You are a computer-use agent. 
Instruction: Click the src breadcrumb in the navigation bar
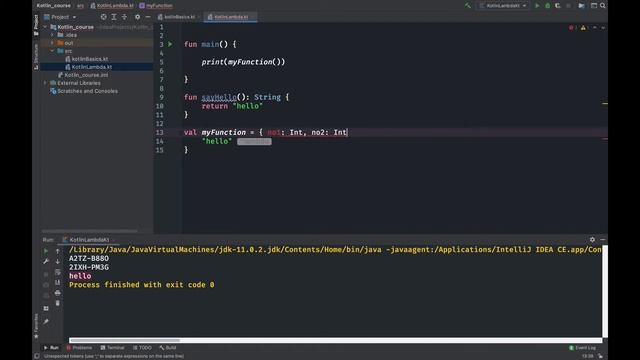point(80,6)
